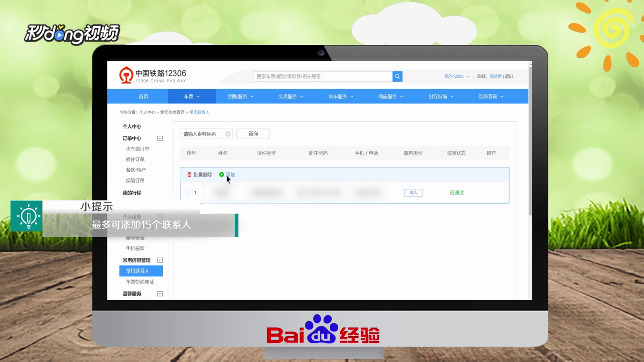Click the blue search magnifier button

pyautogui.click(x=397, y=76)
